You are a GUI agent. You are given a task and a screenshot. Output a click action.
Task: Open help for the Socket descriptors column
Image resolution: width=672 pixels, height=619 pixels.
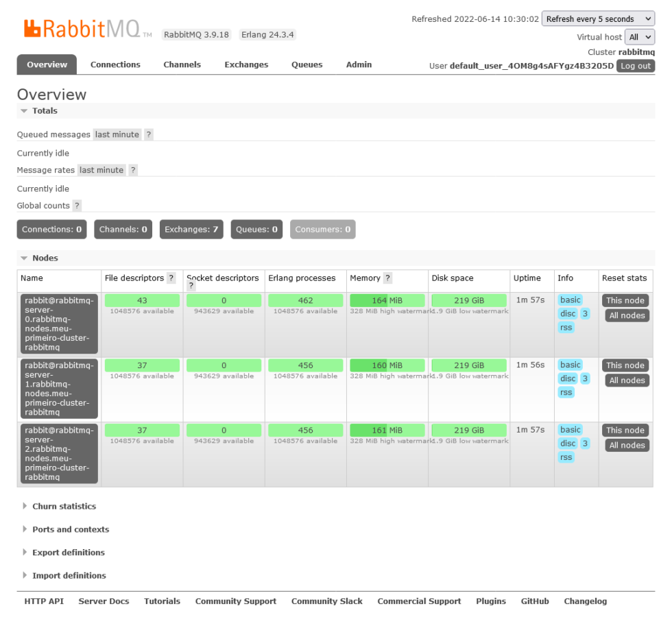click(x=190, y=286)
